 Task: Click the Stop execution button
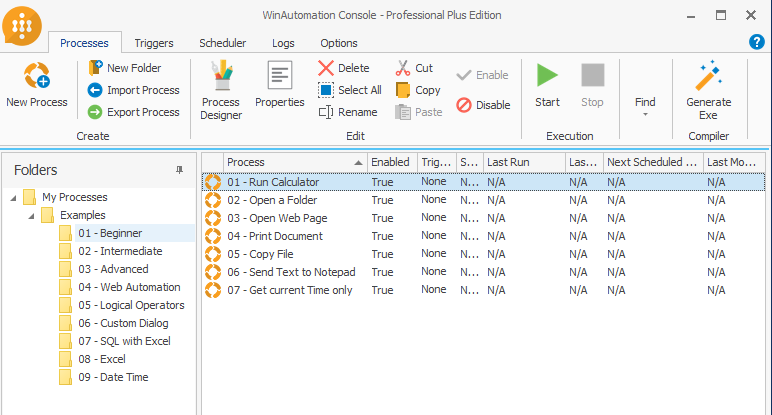click(x=592, y=85)
